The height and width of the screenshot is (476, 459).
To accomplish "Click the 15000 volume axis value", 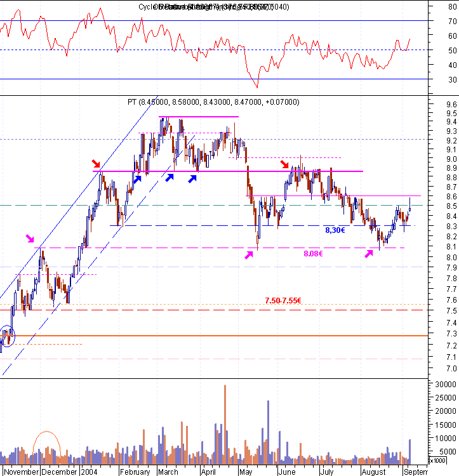I will coord(445,425).
